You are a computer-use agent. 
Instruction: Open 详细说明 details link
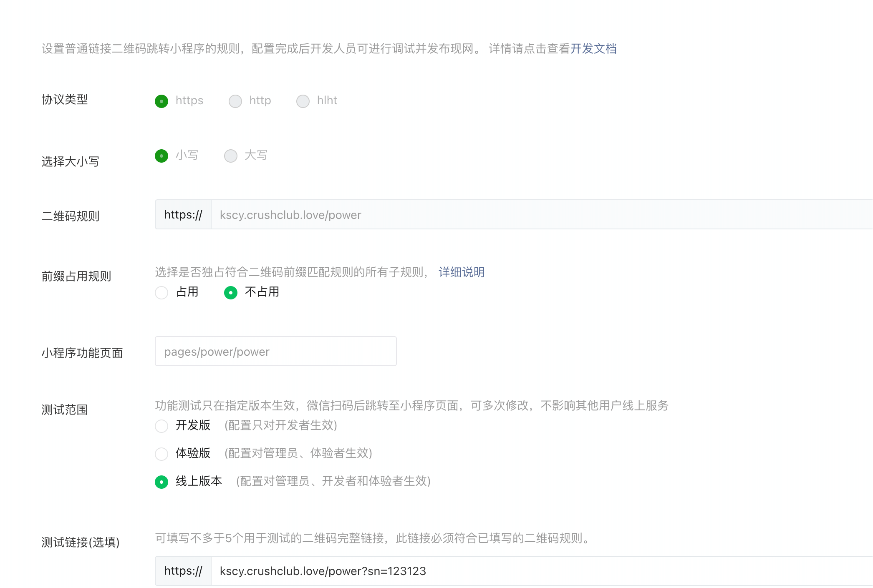(x=462, y=272)
